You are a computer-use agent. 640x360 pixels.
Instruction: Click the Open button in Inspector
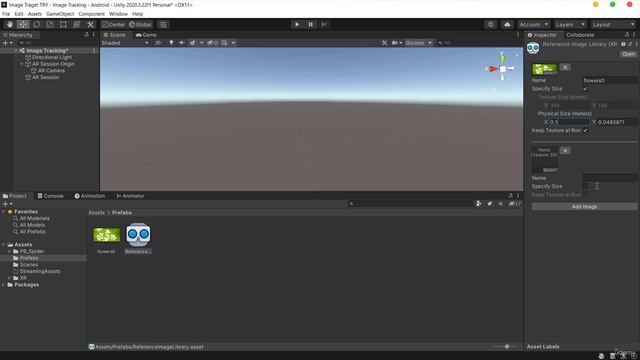pyautogui.click(x=628, y=54)
